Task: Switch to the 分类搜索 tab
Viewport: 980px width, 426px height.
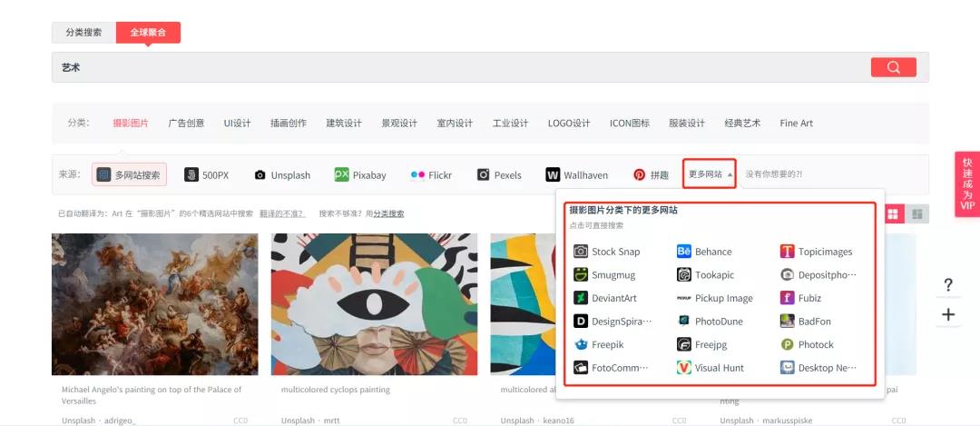Action: (x=83, y=33)
